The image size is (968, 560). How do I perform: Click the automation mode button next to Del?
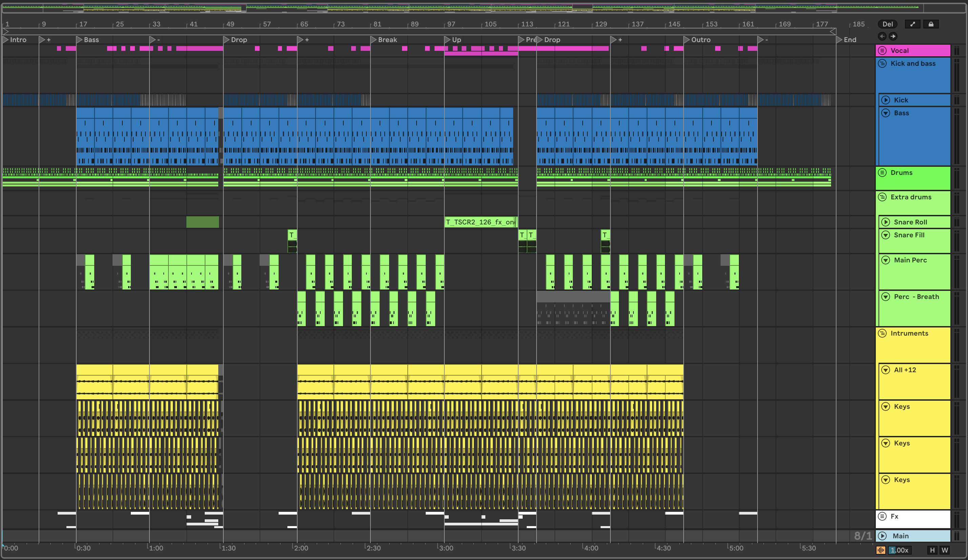912,24
